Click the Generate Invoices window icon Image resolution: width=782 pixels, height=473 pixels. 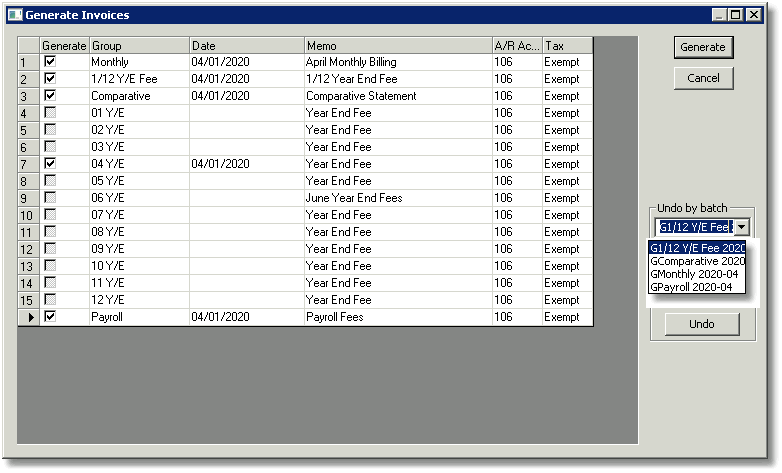coord(15,14)
